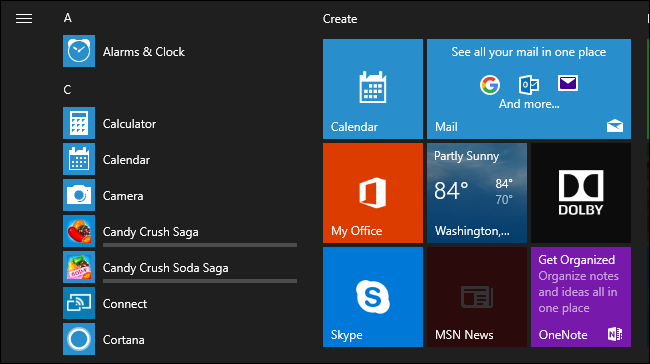Click the Outlook logo in Mail tile
This screenshot has width=650, height=364.
click(x=529, y=85)
